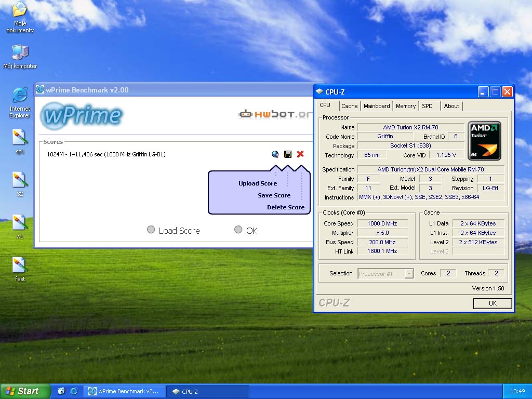This screenshot has width=532, height=399.
Task: Click the Cores count value
Action: 448,273
